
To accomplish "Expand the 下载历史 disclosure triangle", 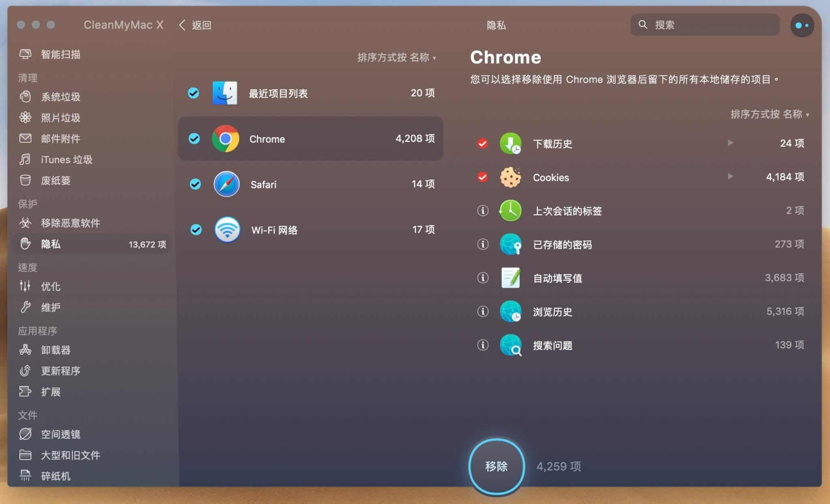I will click(x=730, y=143).
